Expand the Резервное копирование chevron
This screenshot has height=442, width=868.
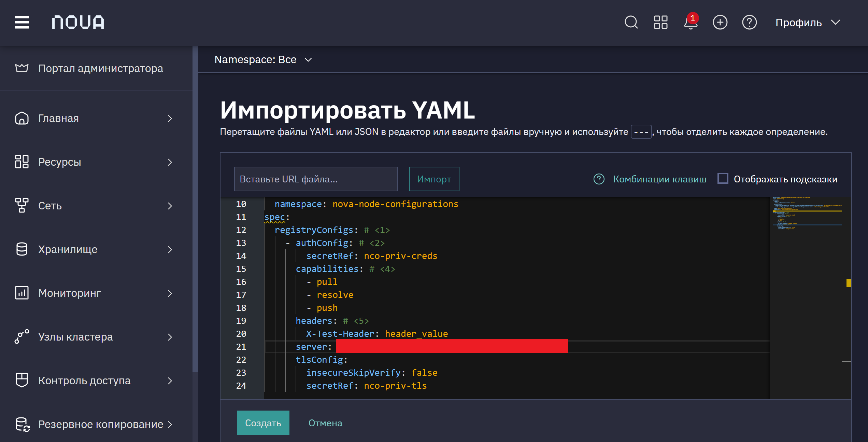(170, 425)
